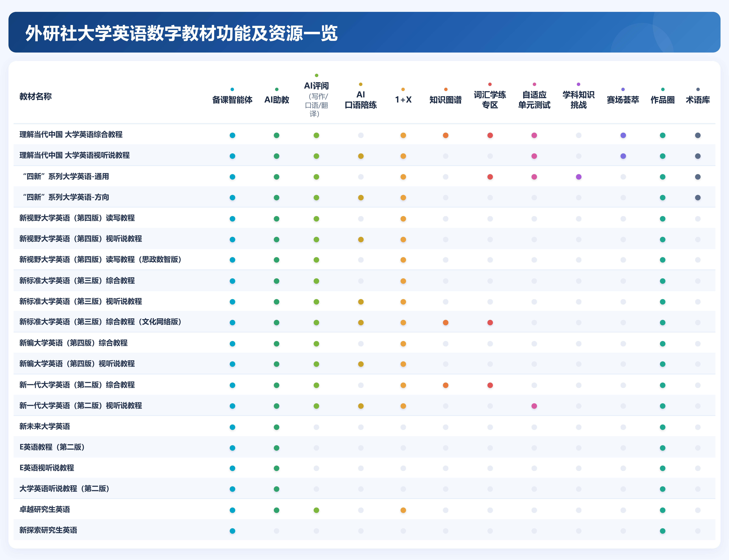Viewport: 729px width, 560px height.
Task: Select the row name 理解当代中国 大学英语视听说教程
Action: [x=75, y=155]
